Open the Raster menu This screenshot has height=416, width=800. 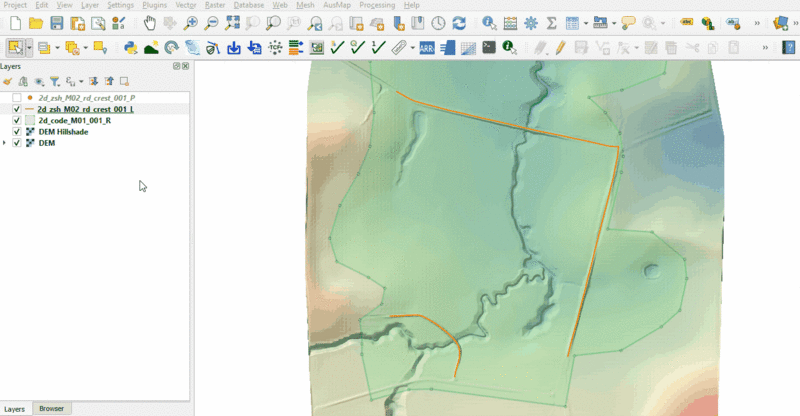click(x=215, y=5)
